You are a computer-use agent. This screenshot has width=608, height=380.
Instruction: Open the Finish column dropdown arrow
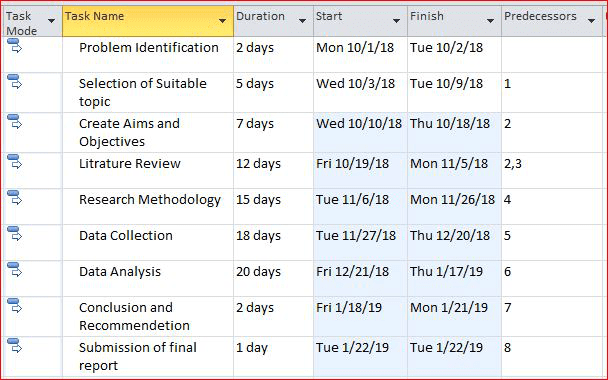point(491,21)
